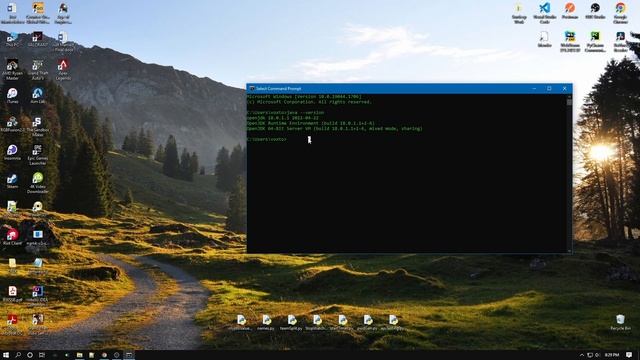The width and height of the screenshot is (640, 360).
Task: Open File Explorer from the taskbar
Action: tap(80, 355)
